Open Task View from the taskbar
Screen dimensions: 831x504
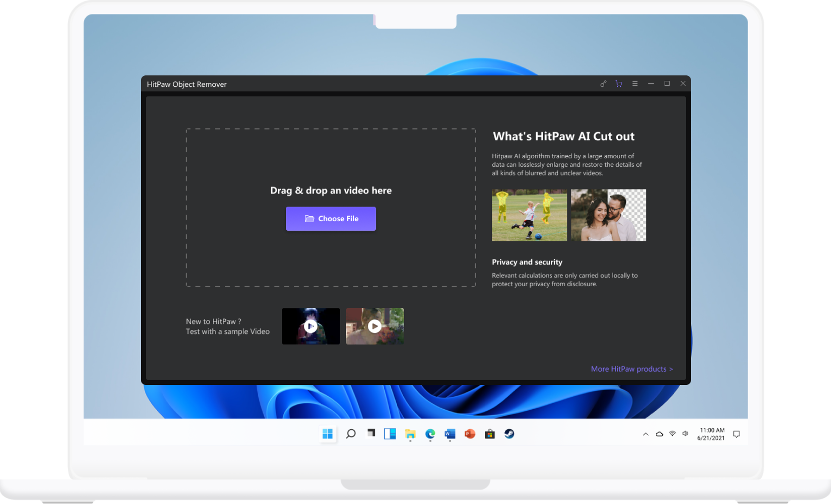click(371, 434)
